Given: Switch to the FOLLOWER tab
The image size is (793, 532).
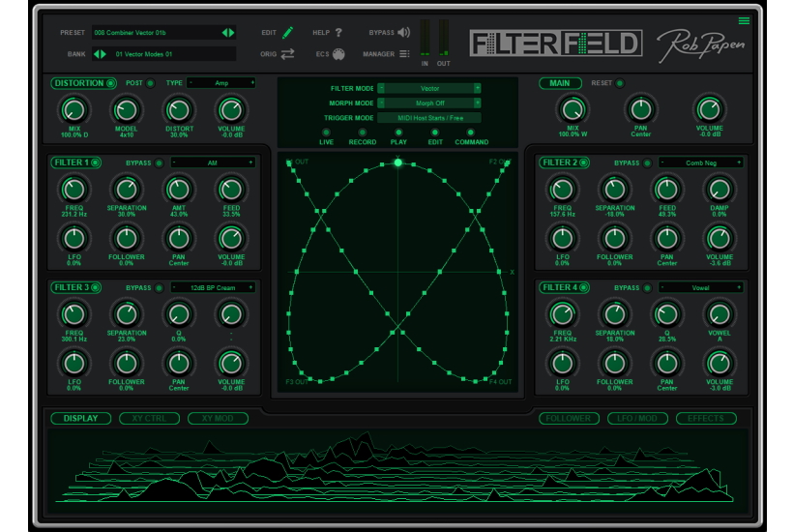Looking at the screenshot, I should [569, 418].
